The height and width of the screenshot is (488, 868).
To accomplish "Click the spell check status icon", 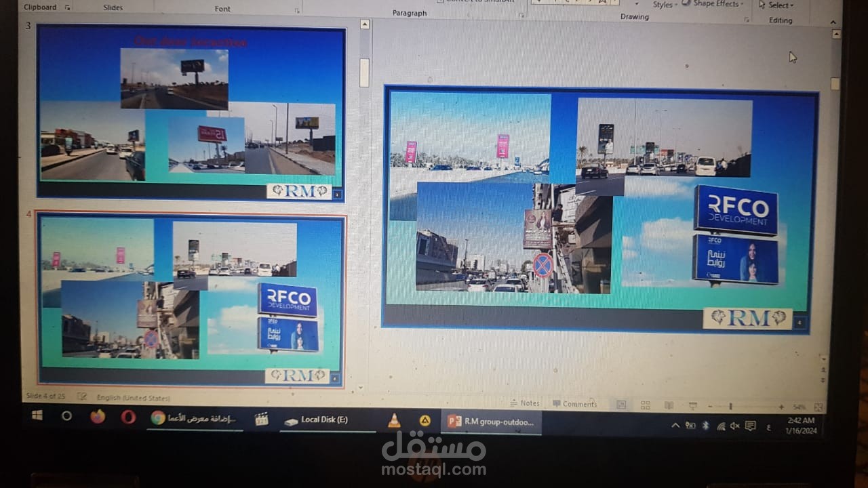I will click(x=81, y=396).
